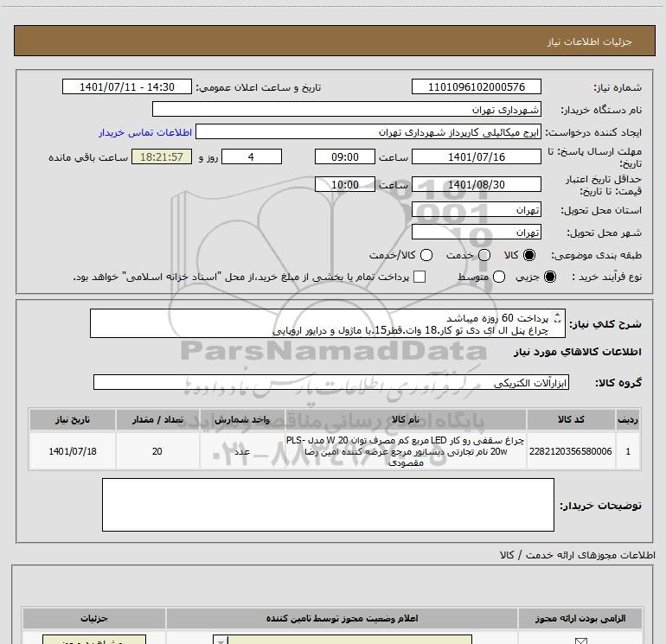Click the شماره نیاز field 1101096102000576

(x=476, y=86)
